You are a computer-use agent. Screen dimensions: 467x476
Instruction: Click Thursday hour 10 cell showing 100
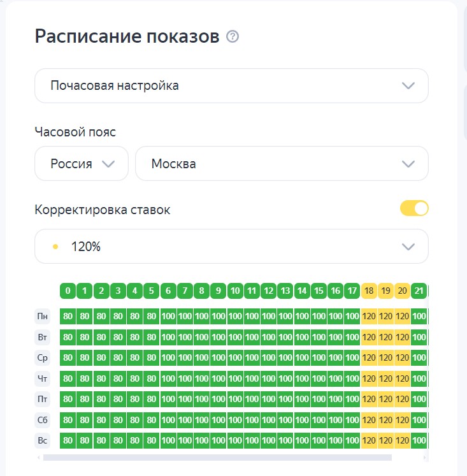point(235,379)
